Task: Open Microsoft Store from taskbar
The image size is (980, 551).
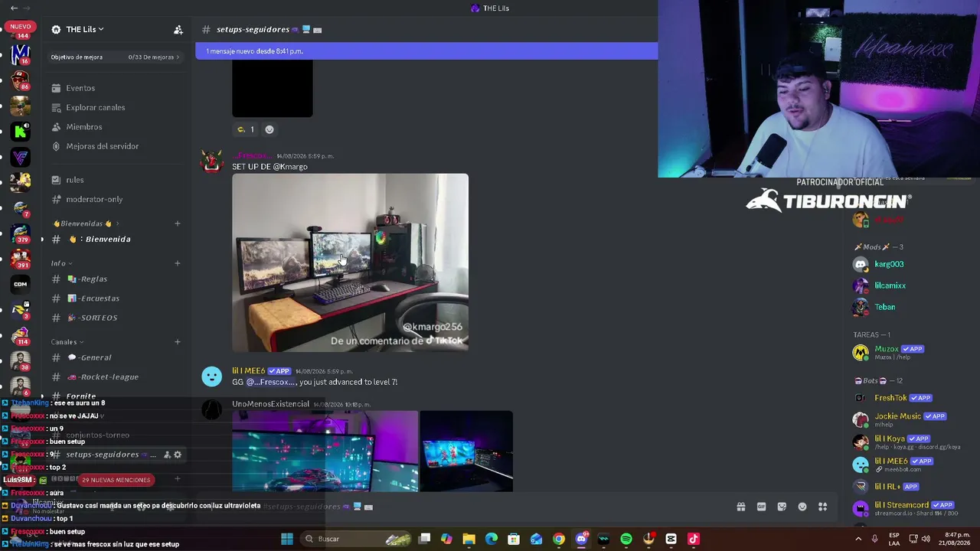Action: (x=514, y=539)
